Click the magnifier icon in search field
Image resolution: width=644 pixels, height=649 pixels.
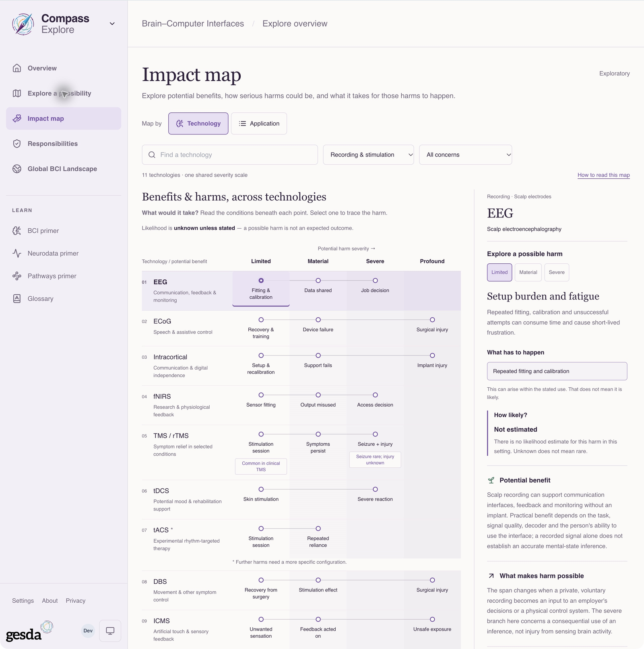(152, 155)
